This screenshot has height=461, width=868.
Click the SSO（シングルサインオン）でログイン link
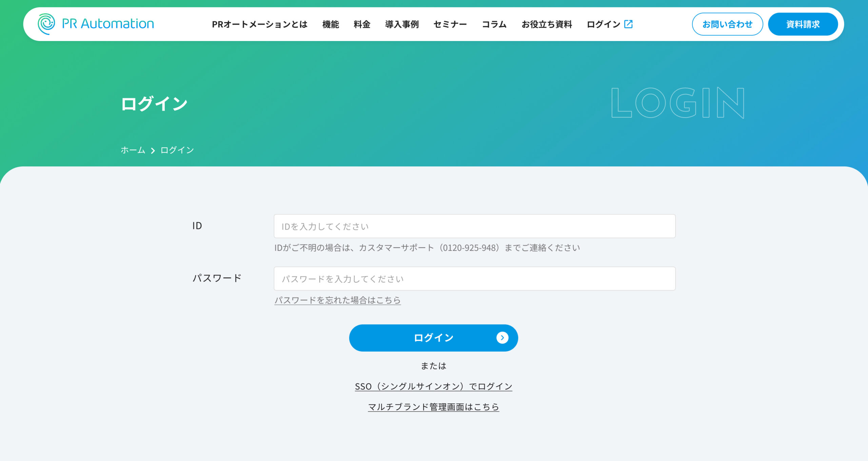(433, 386)
